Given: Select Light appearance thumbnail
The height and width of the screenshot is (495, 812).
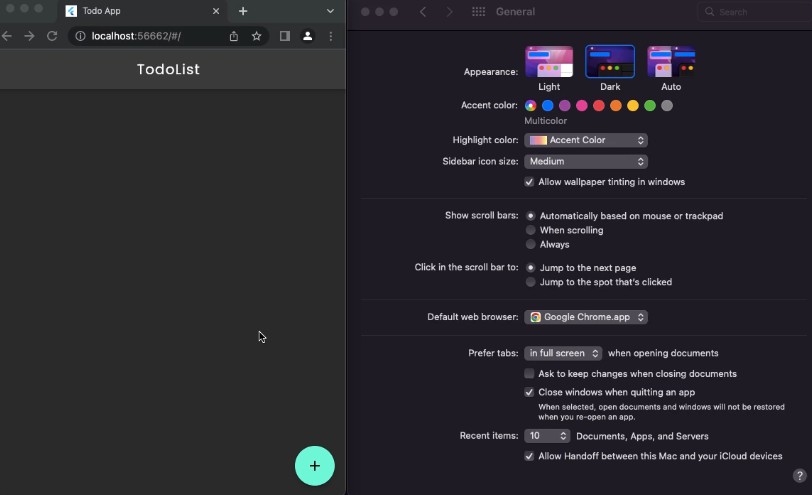Looking at the screenshot, I should (549, 62).
